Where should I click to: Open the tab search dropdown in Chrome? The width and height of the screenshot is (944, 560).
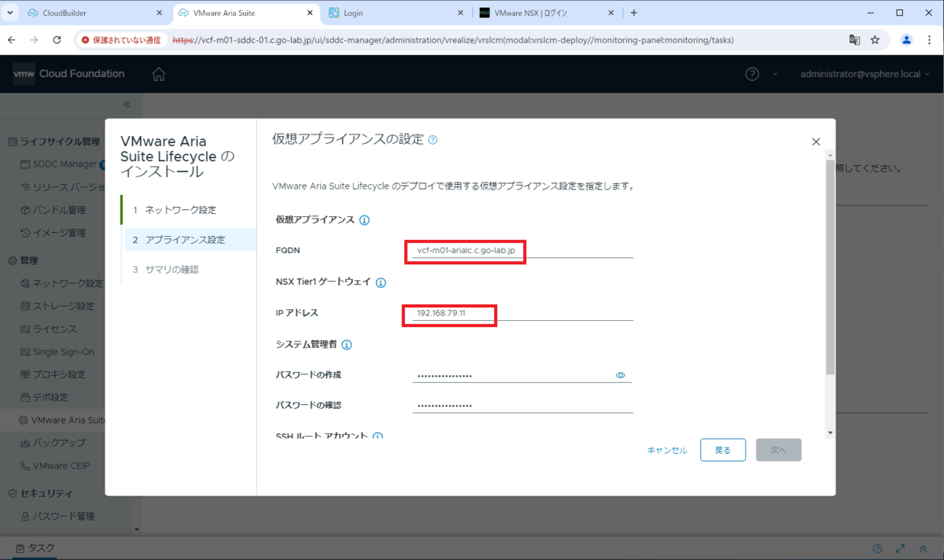click(x=10, y=13)
